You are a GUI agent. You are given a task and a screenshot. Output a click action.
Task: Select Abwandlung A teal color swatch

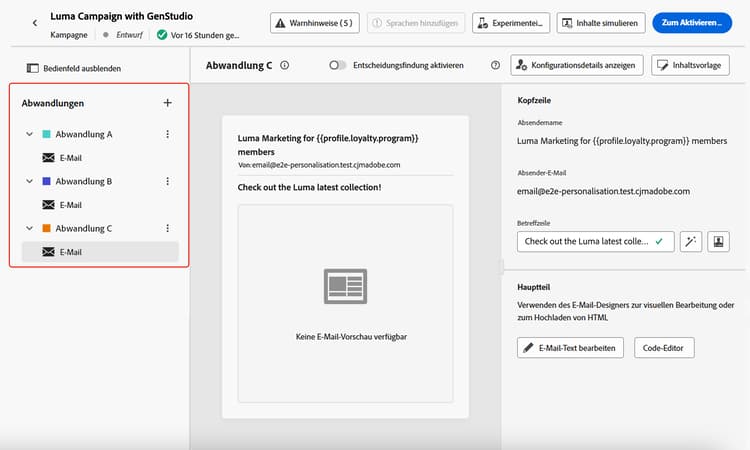[46, 134]
